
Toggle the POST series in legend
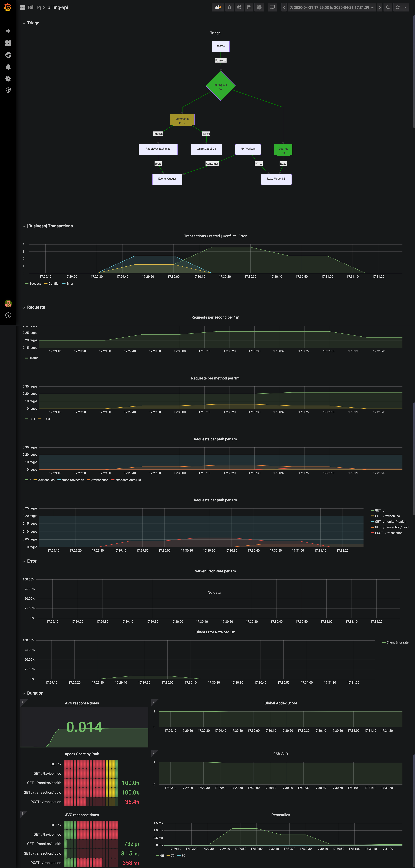tap(46, 419)
